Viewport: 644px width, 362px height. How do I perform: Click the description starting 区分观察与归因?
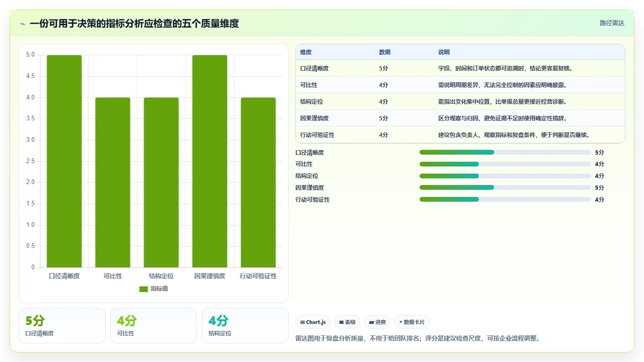[502, 118]
